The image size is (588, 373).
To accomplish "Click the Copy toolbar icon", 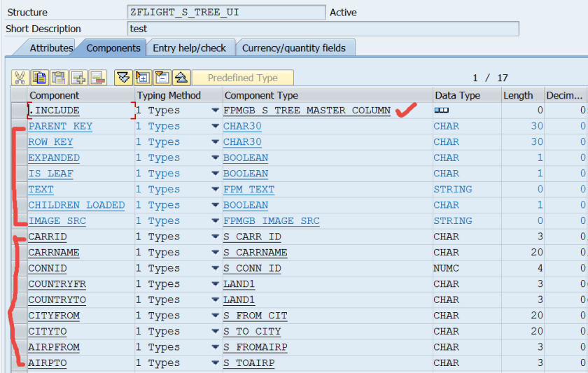I will tap(40, 78).
